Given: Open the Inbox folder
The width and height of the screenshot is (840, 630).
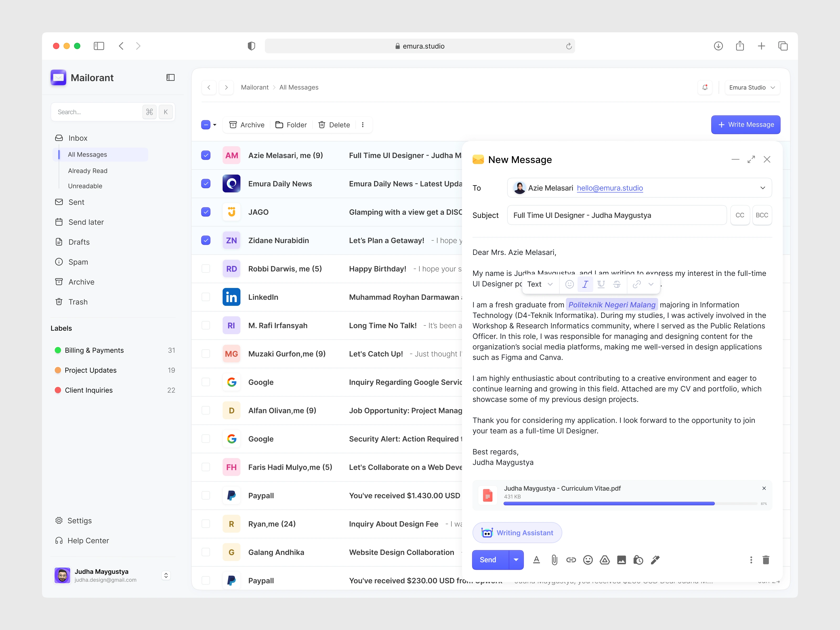Looking at the screenshot, I should pos(71,138).
